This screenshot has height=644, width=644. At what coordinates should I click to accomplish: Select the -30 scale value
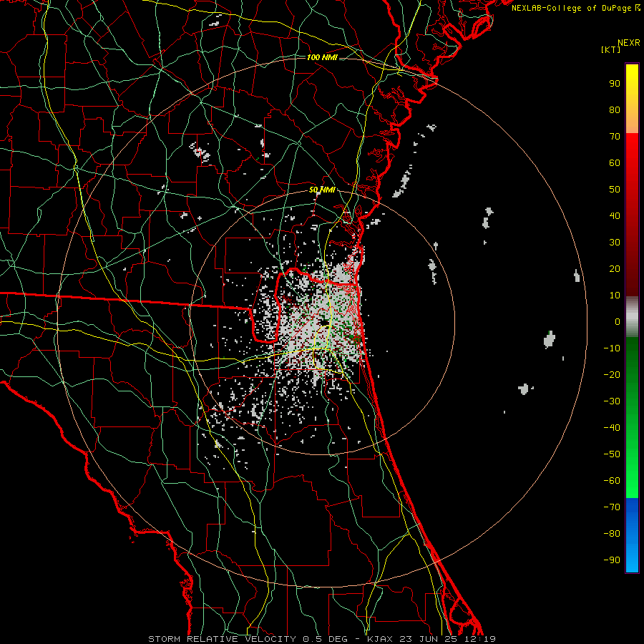click(612, 401)
